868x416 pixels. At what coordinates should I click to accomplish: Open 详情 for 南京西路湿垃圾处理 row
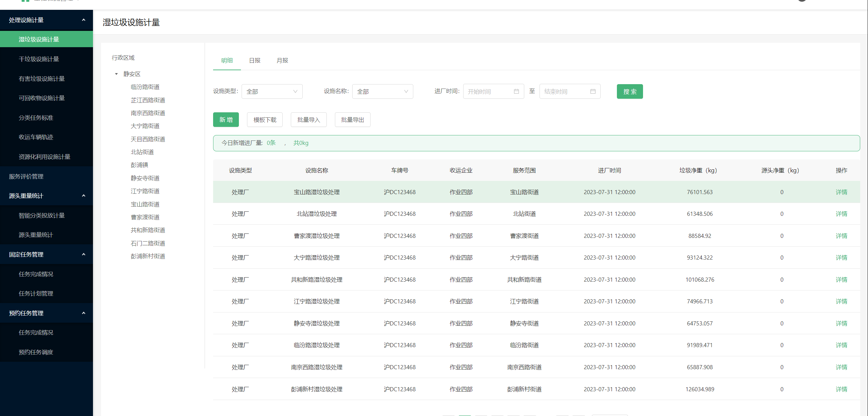click(842, 367)
